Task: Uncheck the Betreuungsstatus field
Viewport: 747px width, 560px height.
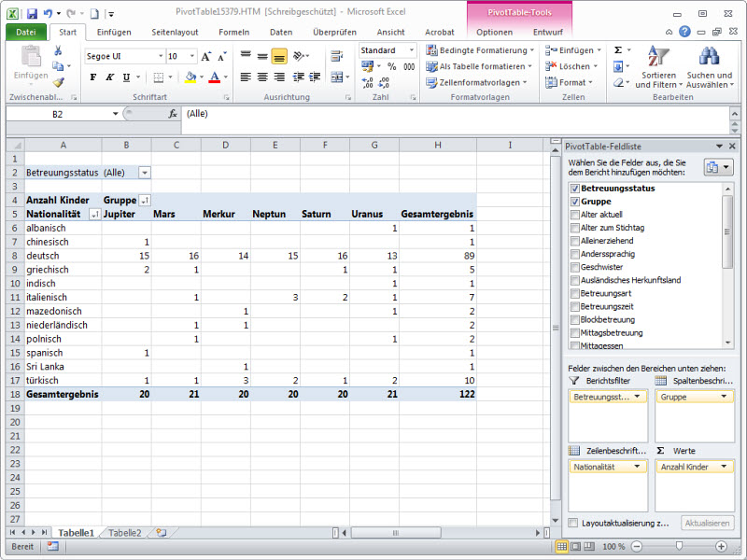Action: click(x=575, y=189)
